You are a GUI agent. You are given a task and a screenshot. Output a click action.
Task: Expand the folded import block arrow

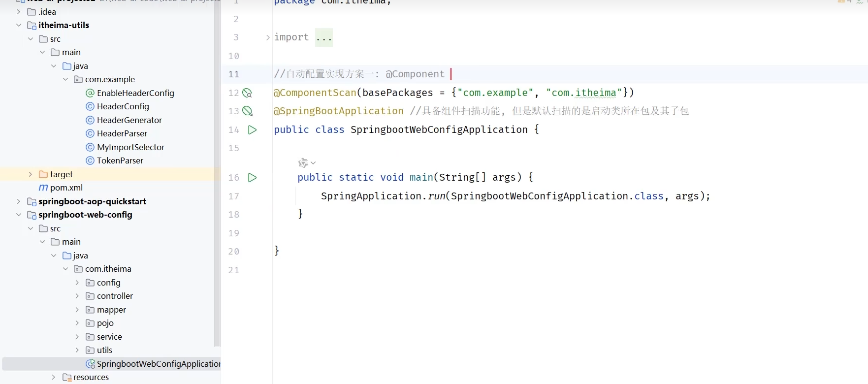pyautogui.click(x=268, y=37)
